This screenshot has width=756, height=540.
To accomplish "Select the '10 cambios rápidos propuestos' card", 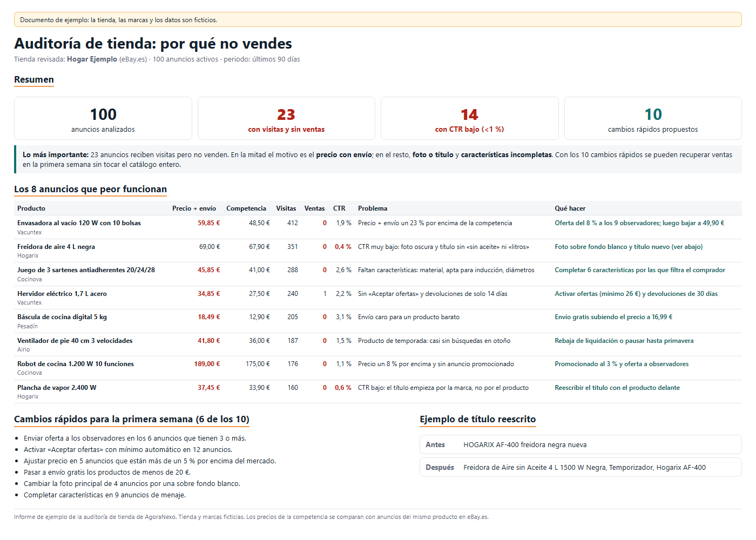I will tap(653, 118).
